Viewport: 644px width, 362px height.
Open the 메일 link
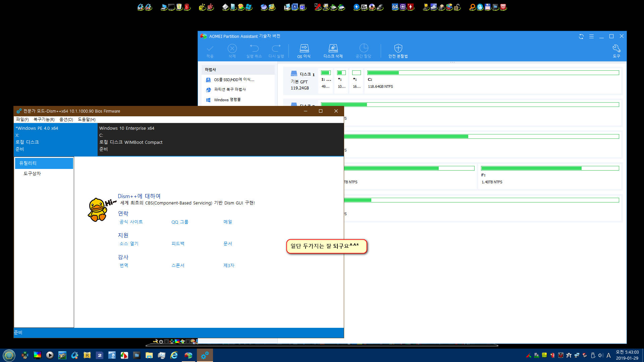pyautogui.click(x=228, y=222)
